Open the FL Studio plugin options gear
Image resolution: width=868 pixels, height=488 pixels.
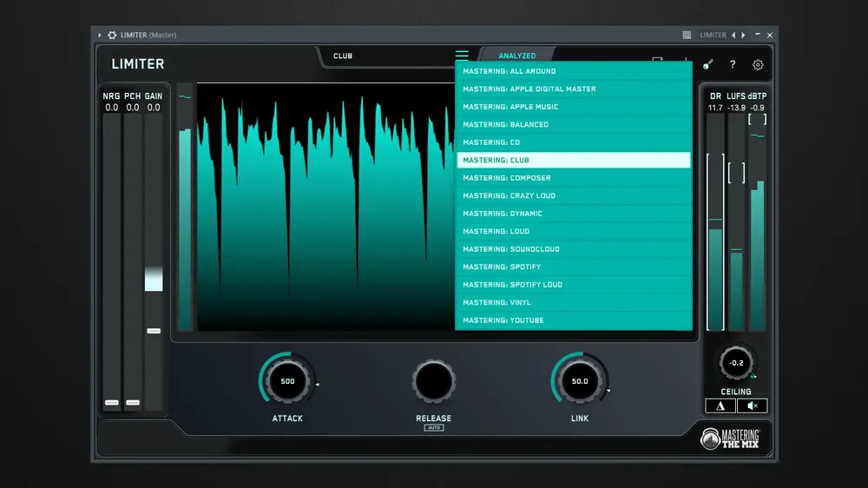click(112, 35)
